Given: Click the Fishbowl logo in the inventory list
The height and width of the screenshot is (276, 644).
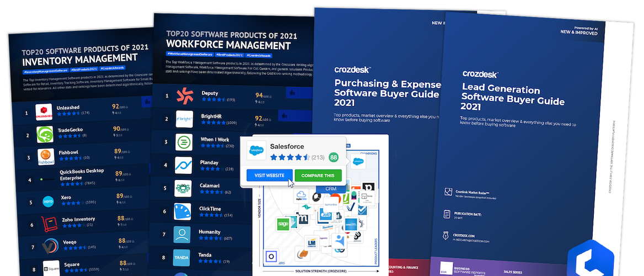Looking at the screenshot, I should [46, 157].
